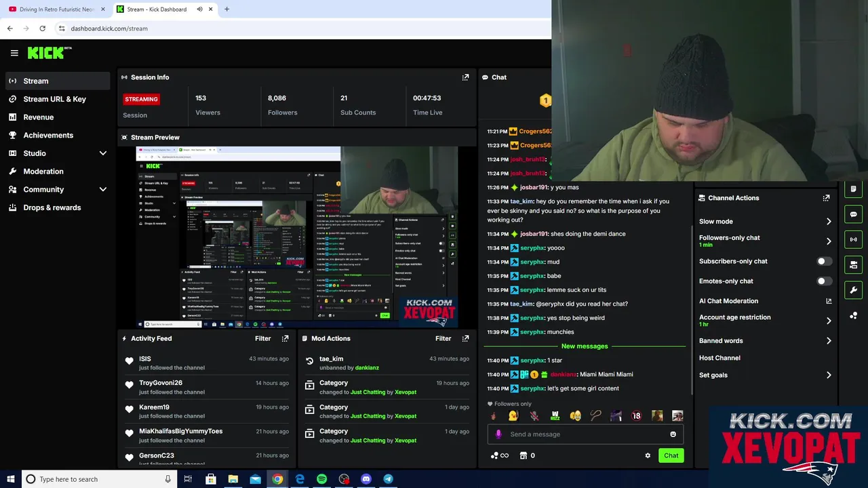Open the emoji picker in message box
This screenshot has height=488, width=868.
point(673,434)
